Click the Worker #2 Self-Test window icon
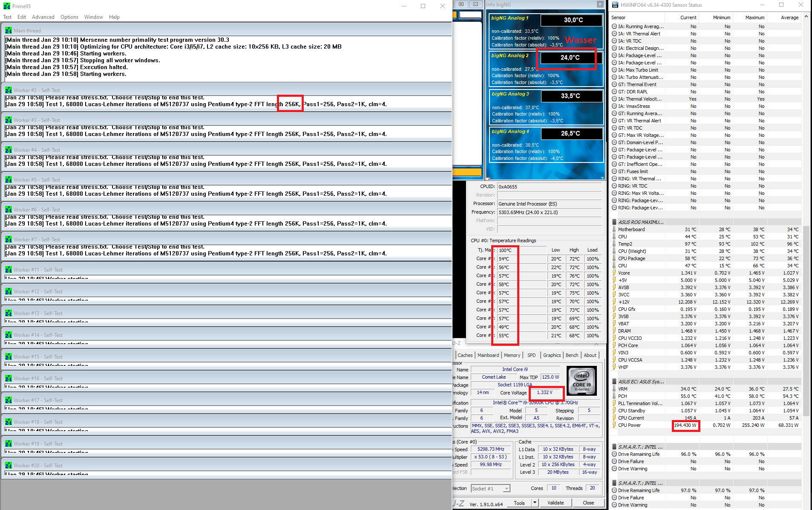 click(x=9, y=90)
